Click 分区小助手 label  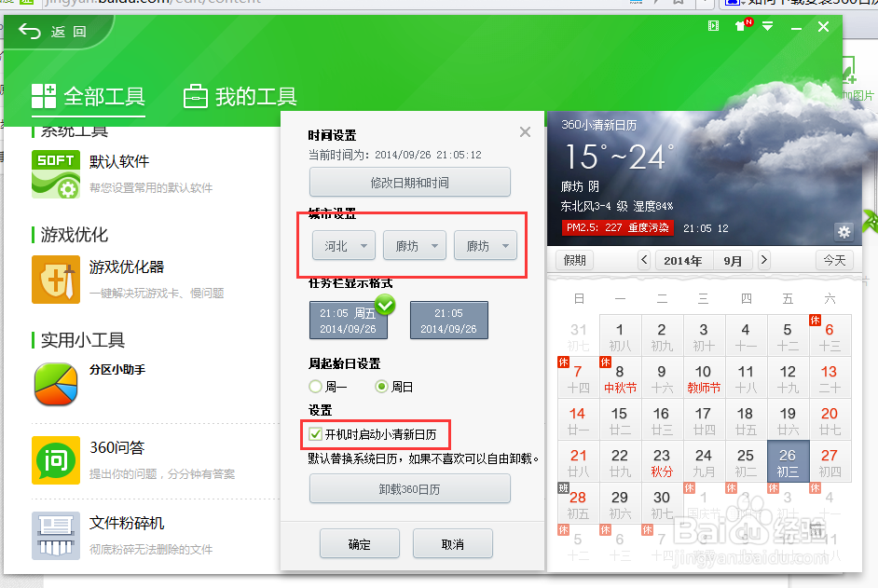(x=117, y=370)
